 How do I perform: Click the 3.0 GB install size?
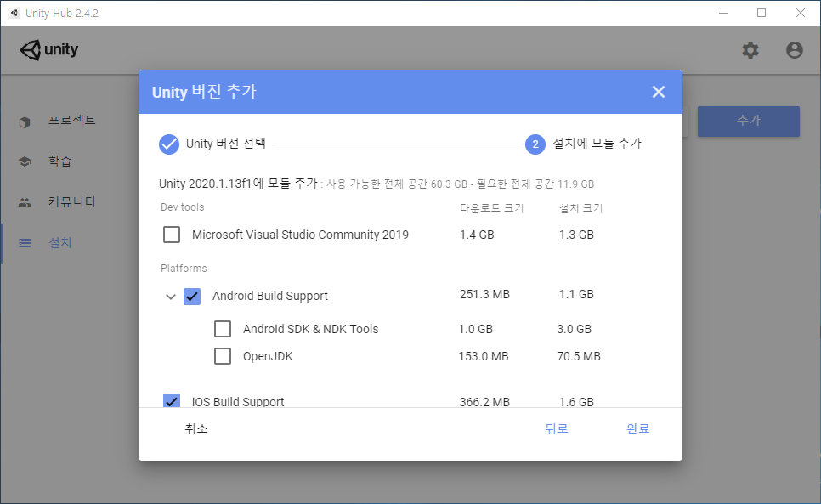click(x=574, y=329)
